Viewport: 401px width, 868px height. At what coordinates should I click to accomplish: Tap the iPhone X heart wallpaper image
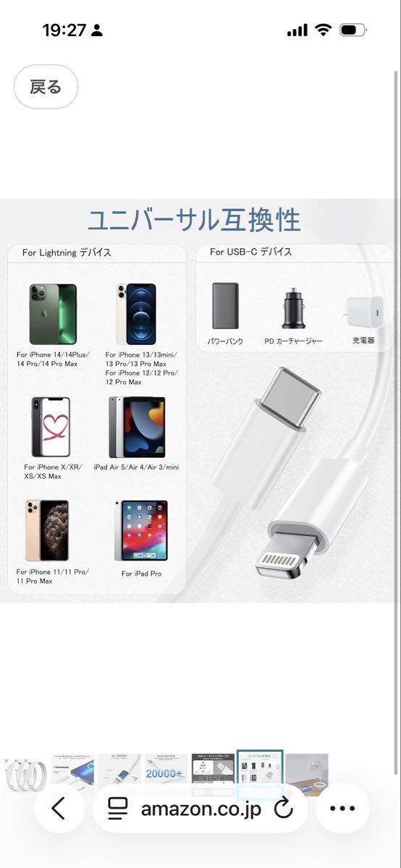pos(51,427)
